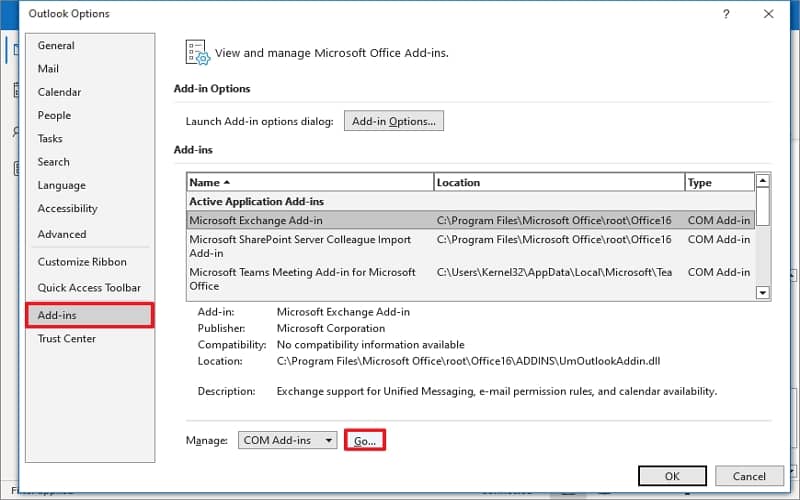Viewport: 800px width, 500px height.
Task: Click the add-ins list scrollbar thumb
Action: tap(763, 207)
